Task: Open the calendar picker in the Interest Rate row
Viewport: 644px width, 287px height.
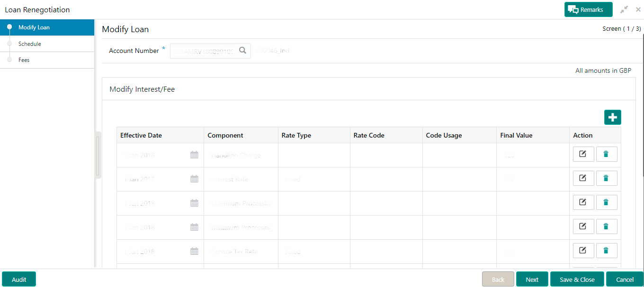Action: click(x=194, y=179)
